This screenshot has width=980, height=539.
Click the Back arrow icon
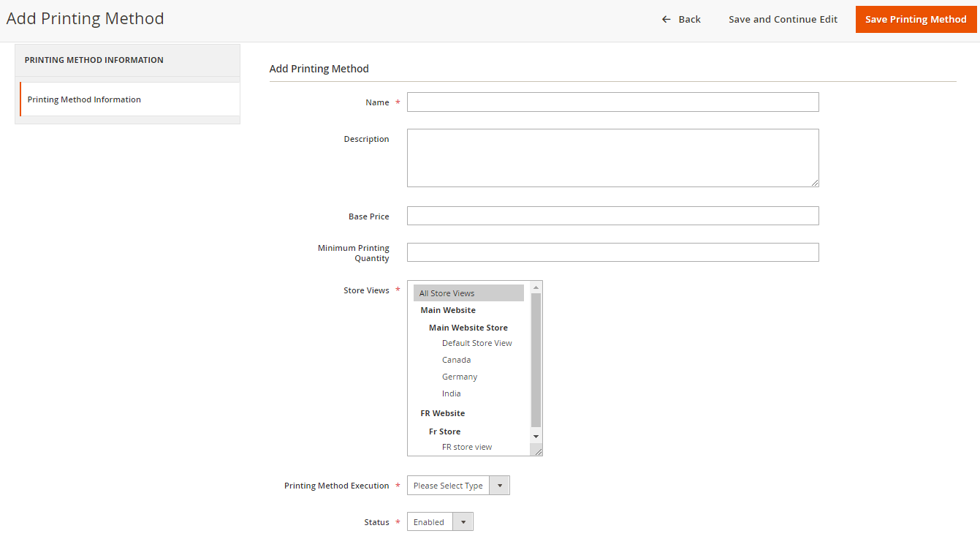point(666,20)
